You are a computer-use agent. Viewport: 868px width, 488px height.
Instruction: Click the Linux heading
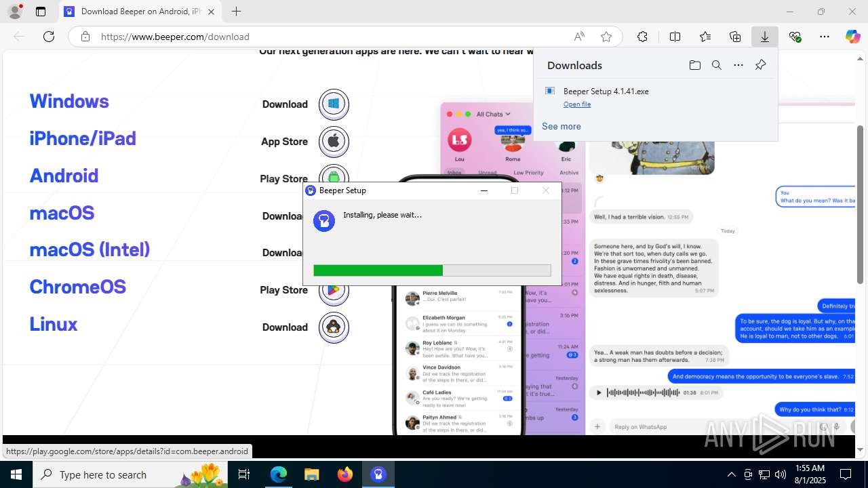(x=54, y=324)
